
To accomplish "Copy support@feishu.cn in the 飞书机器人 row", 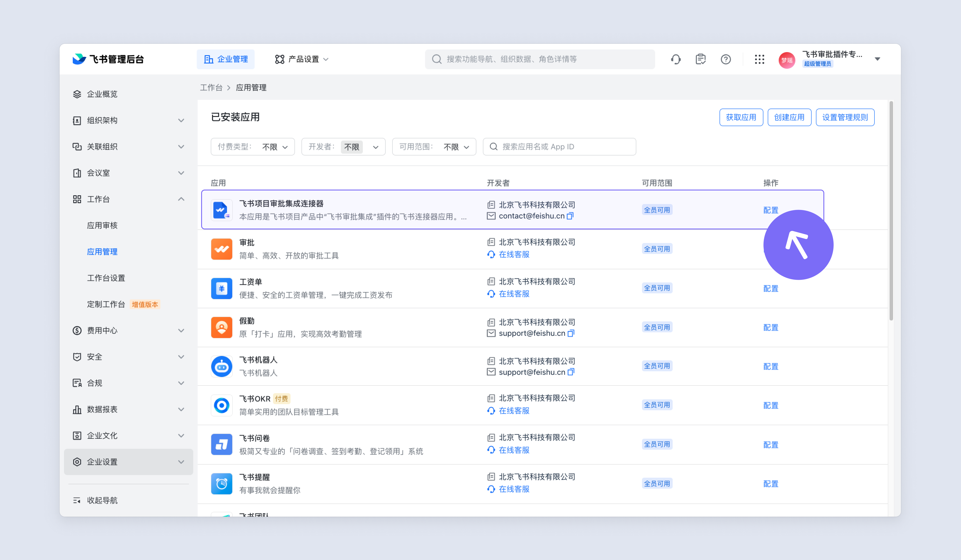I will 571,372.
